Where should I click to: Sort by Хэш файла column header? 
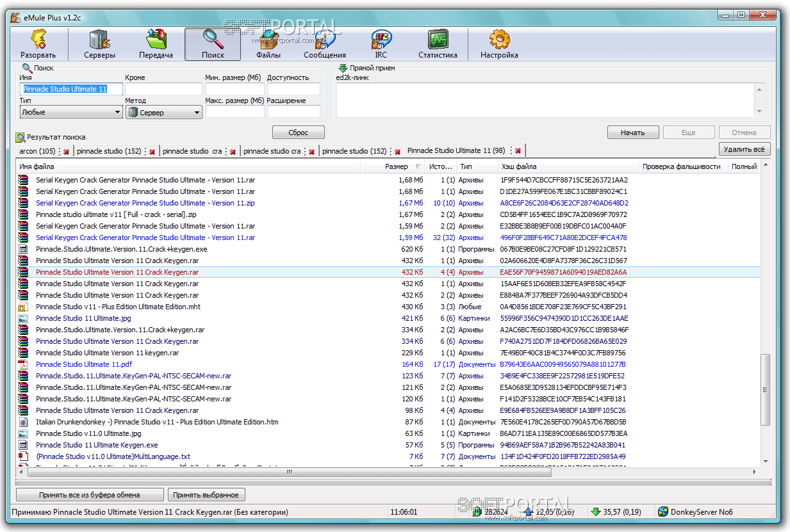click(x=569, y=166)
